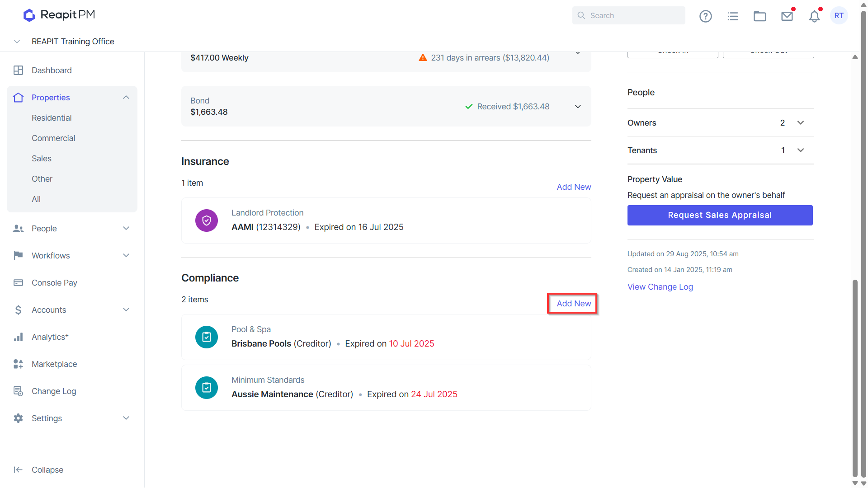Viewport: 868px width, 488px height.
Task: Expand the Settings menu chevron
Action: (x=126, y=418)
